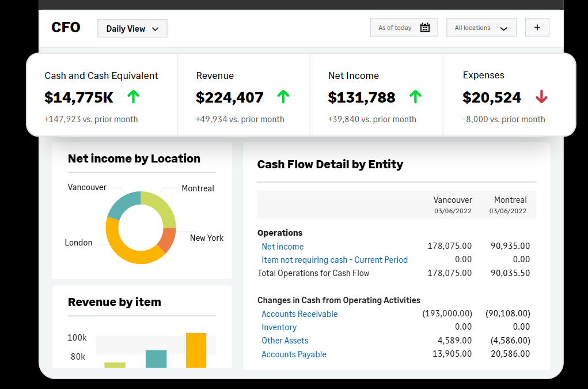
Task: Open the Other Assets link
Action: click(284, 341)
